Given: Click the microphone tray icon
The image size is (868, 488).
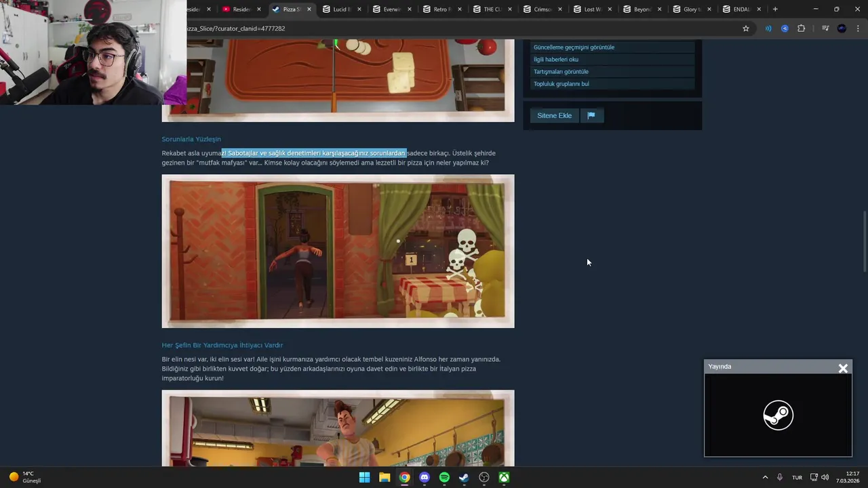Looking at the screenshot, I should [780, 477].
